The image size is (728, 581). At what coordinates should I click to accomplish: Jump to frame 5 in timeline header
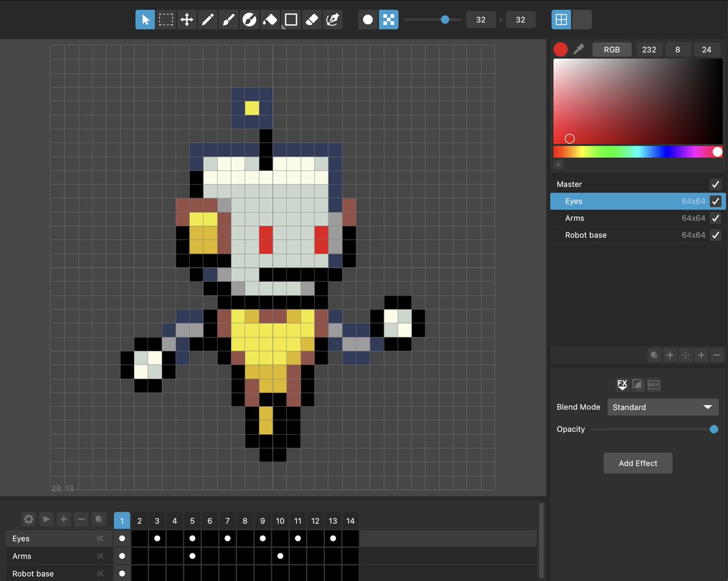coord(192,521)
